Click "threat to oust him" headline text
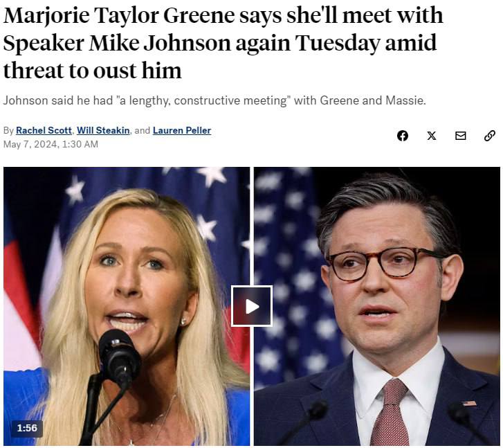503x448 pixels. (x=93, y=71)
